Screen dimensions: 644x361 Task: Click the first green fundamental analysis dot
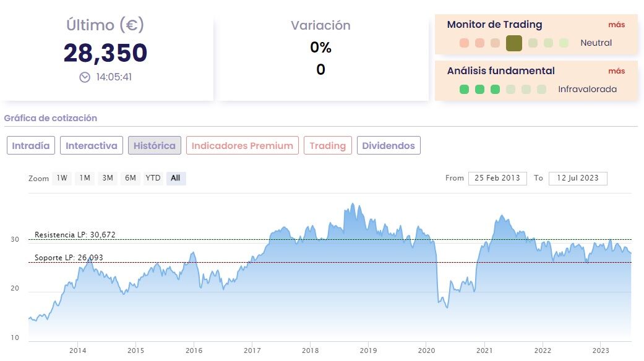coord(465,89)
